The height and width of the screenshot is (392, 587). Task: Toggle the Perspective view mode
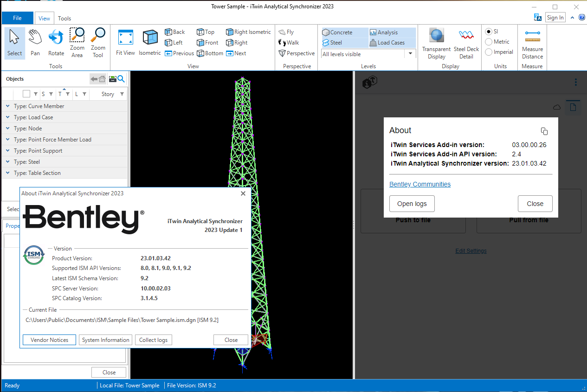297,53
